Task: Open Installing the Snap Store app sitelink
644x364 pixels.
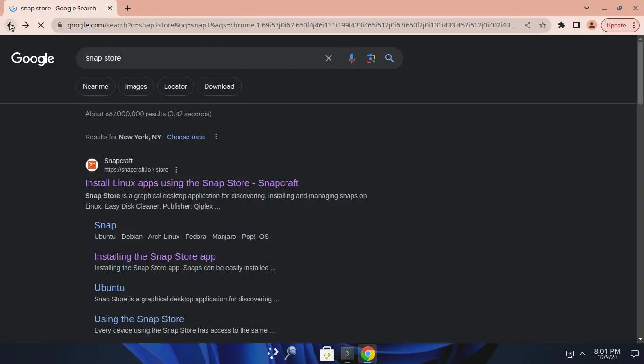Action: click(155, 256)
